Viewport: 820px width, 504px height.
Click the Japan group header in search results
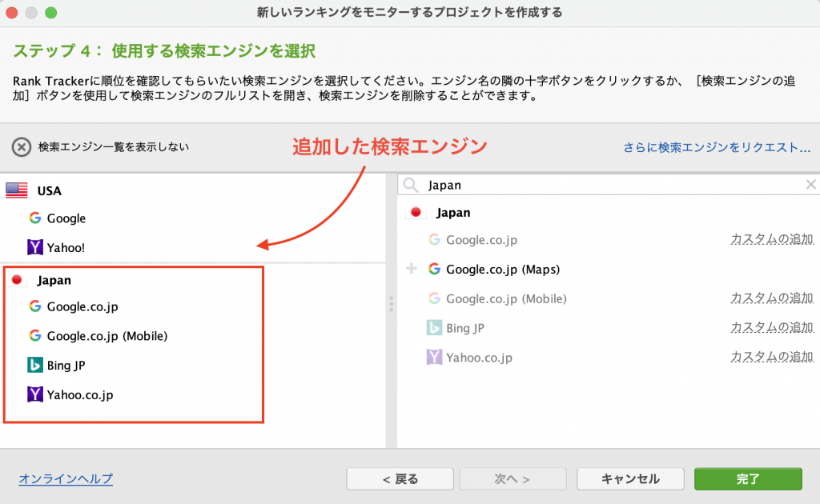pyautogui.click(x=453, y=213)
